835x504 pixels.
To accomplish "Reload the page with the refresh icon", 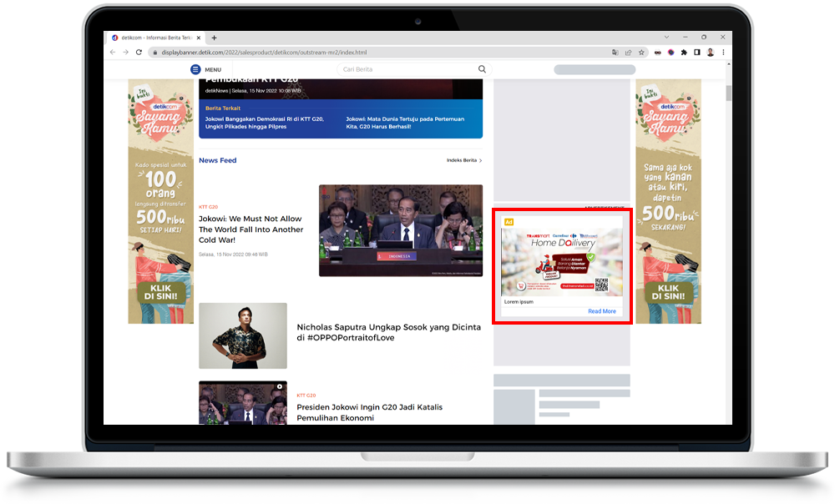I will [x=139, y=52].
